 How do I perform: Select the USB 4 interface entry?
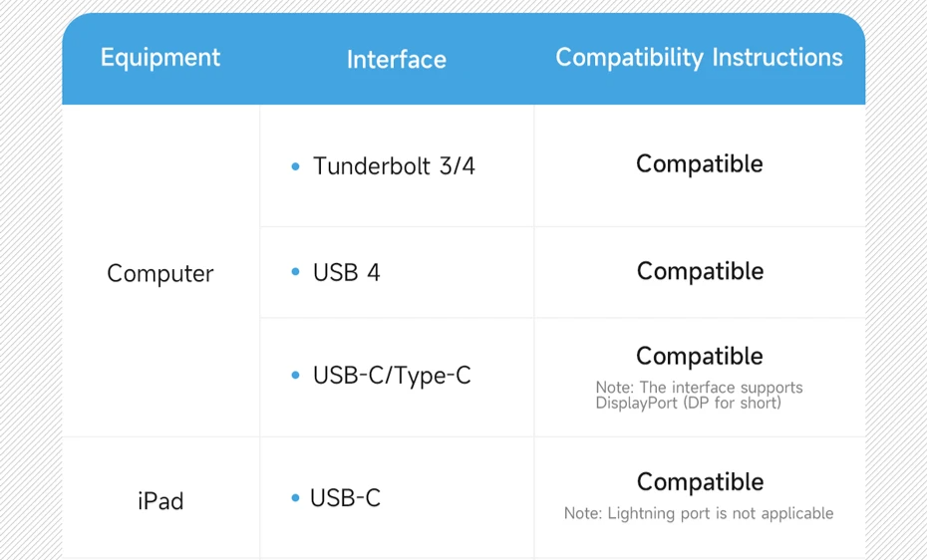[x=347, y=272]
